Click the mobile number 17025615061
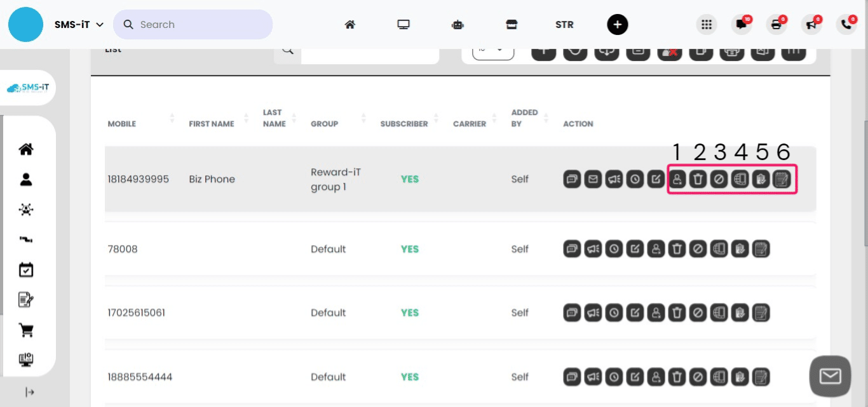 tap(137, 312)
